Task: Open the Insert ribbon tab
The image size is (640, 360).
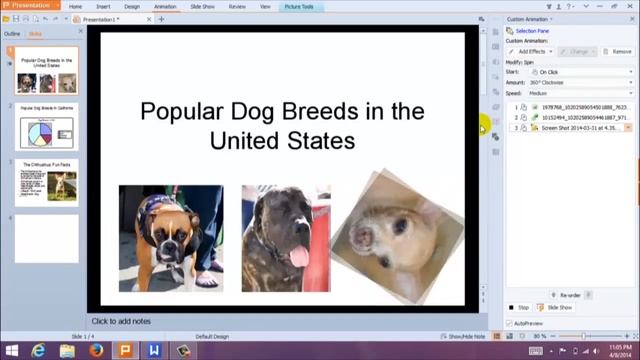Action: pos(103,7)
